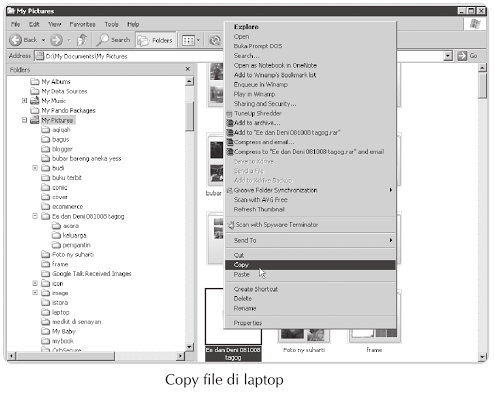Choose Create Shortcut
The width and height of the screenshot is (494, 394).
pyautogui.click(x=310, y=289)
